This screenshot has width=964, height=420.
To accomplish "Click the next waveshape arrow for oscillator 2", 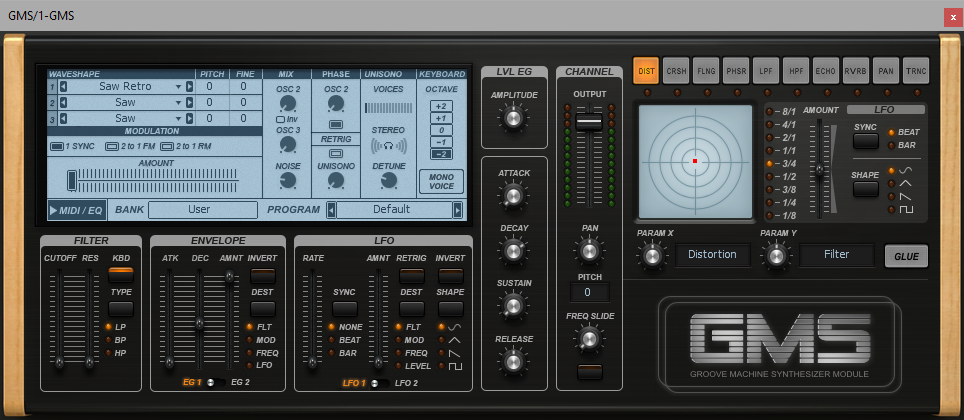I will pos(189,102).
